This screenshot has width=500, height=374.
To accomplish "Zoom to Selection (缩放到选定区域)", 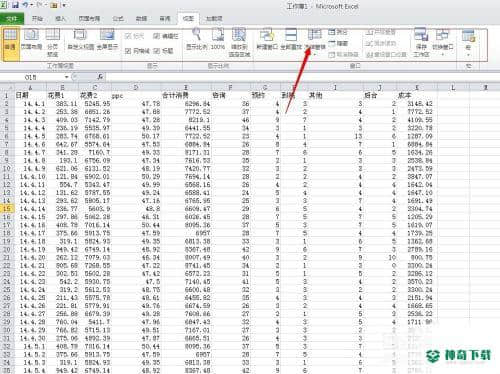I will [239, 43].
